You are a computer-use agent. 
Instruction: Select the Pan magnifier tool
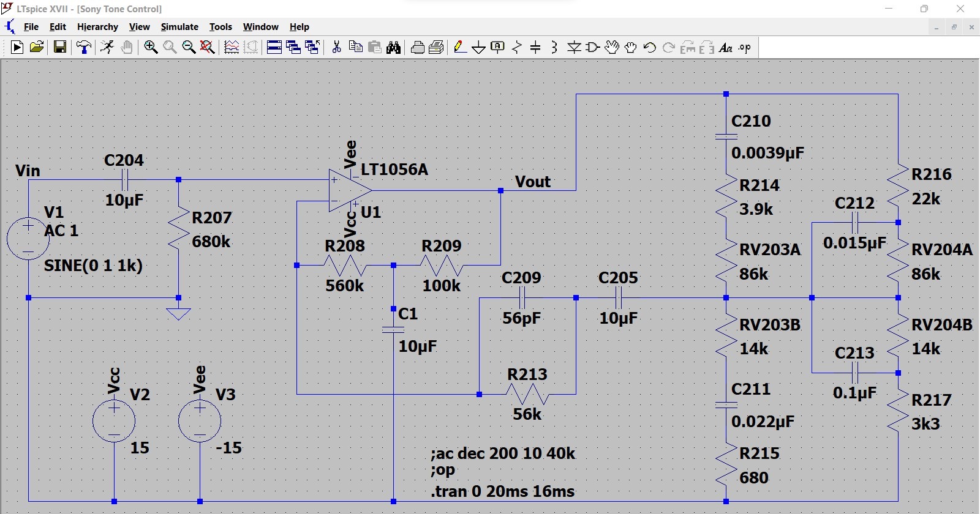tap(170, 47)
